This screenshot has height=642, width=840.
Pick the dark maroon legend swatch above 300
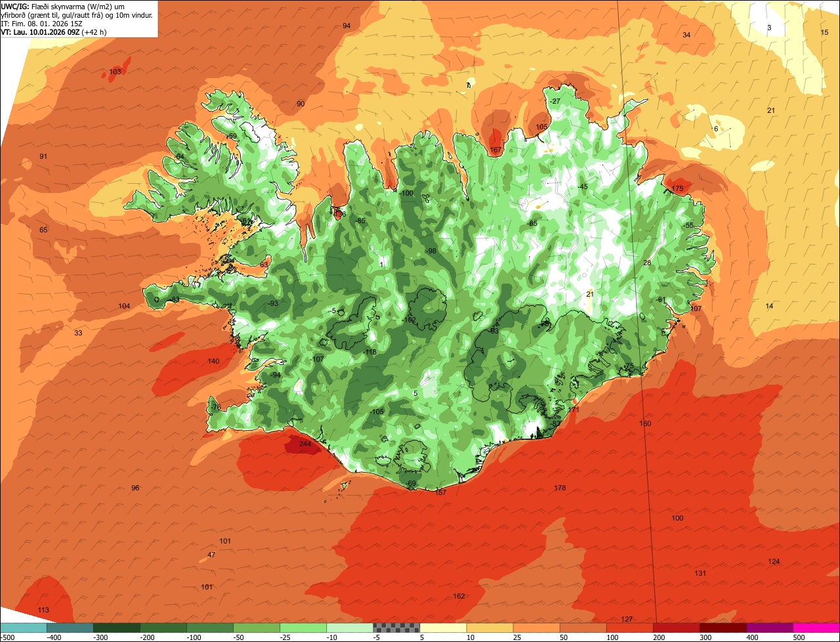(x=723, y=628)
